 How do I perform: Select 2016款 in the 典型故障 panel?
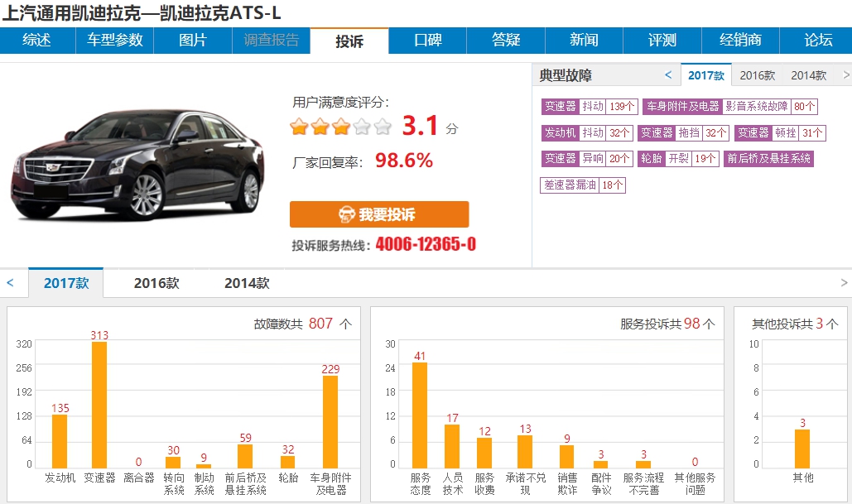coord(758,75)
